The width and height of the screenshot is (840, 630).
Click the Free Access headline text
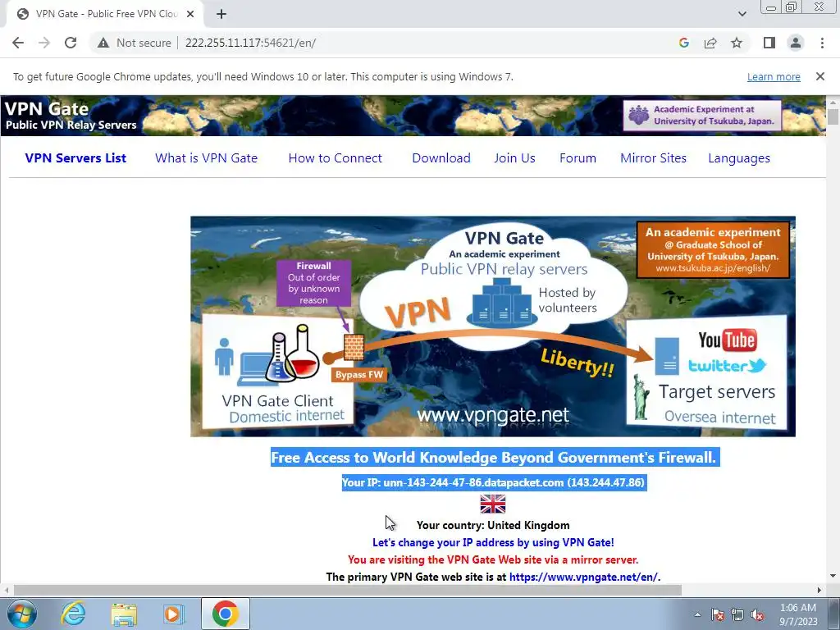(x=493, y=458)
